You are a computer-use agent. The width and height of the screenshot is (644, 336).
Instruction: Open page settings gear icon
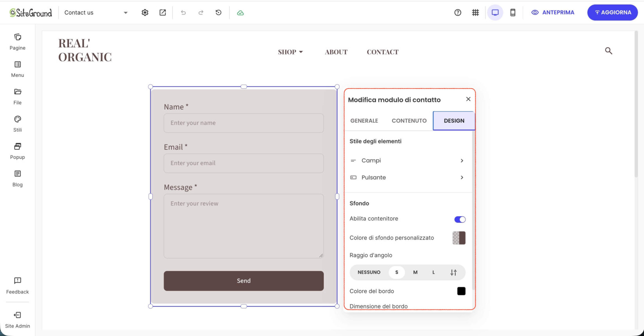coord(145,13)
